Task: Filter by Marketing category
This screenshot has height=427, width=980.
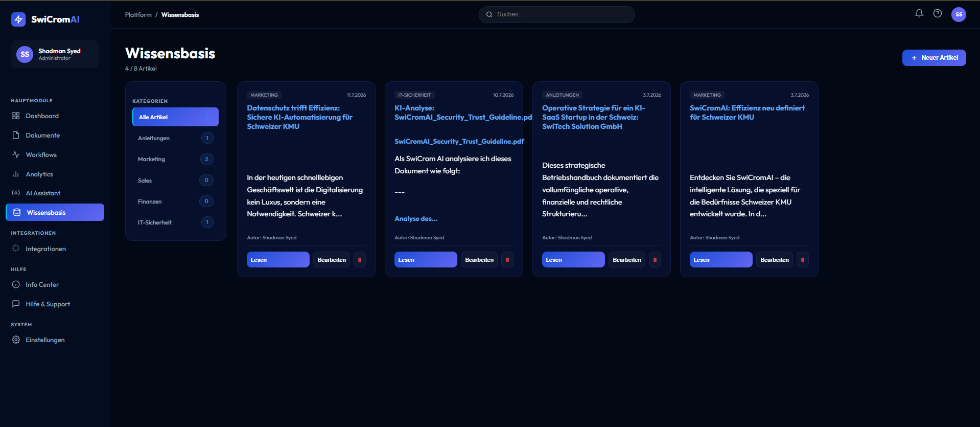Action: (x=175, y=159)
